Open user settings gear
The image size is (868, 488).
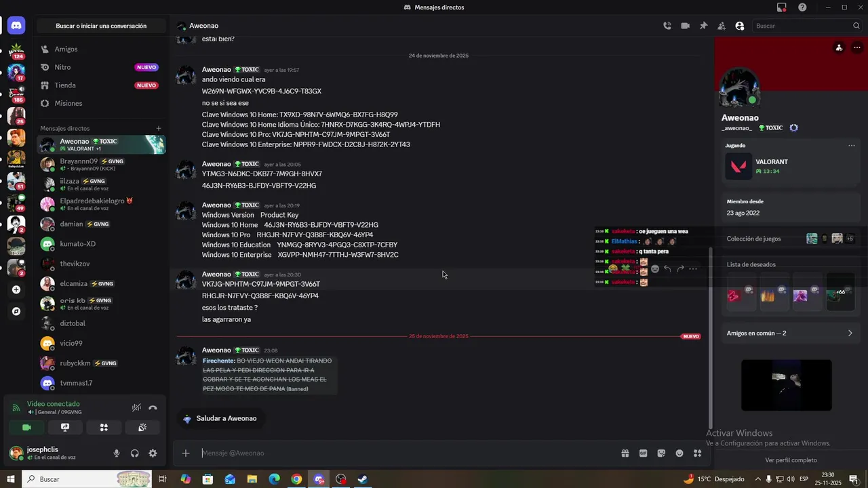[153, 453]
